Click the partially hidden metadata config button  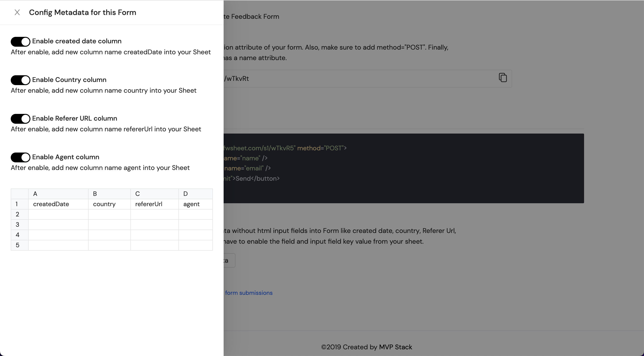click(x=229, y=260)
